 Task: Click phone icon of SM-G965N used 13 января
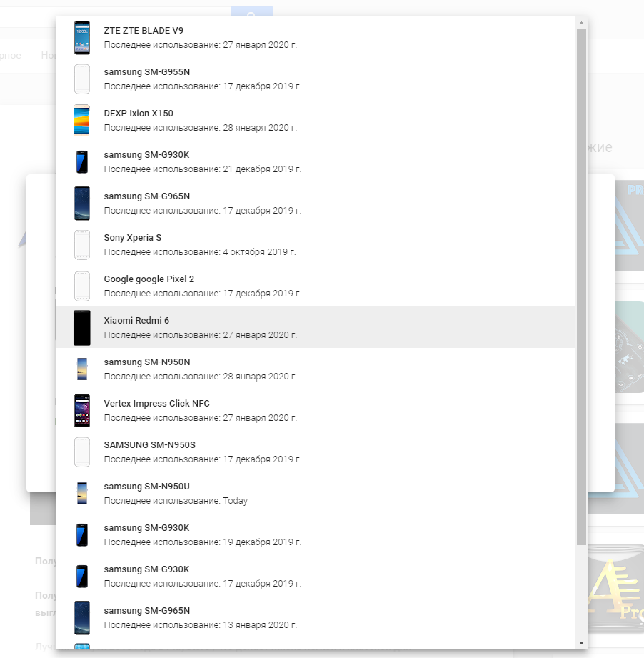[82, 618]
